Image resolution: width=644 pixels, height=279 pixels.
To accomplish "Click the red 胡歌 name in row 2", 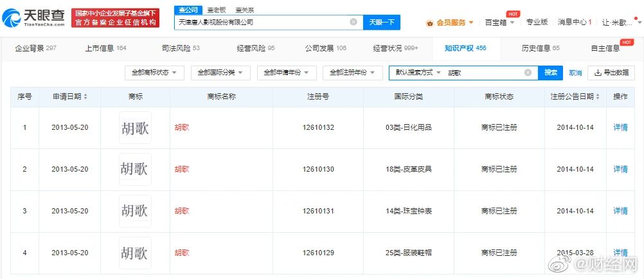I will [x=182, y=169].
